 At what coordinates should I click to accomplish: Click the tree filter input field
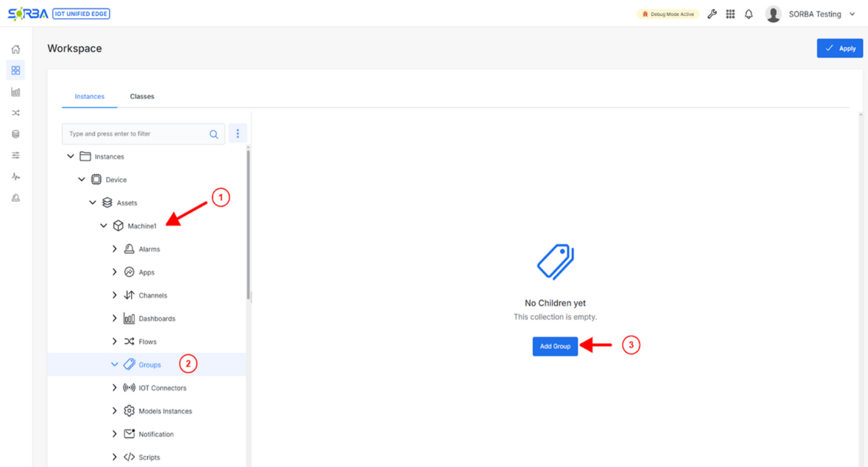[x=137, y=134]
